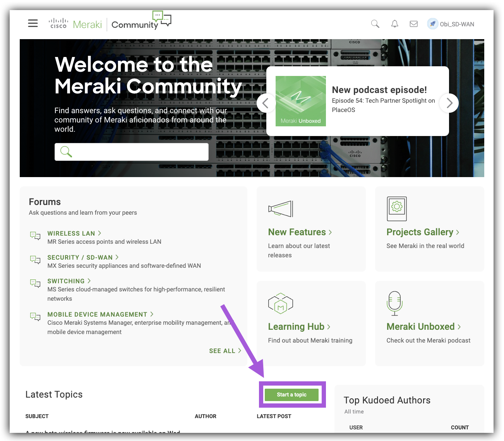Open the hamburger navigation menu
Image resolution: width=504 pixels, height=441 pixels.
(x=33, y=23)
